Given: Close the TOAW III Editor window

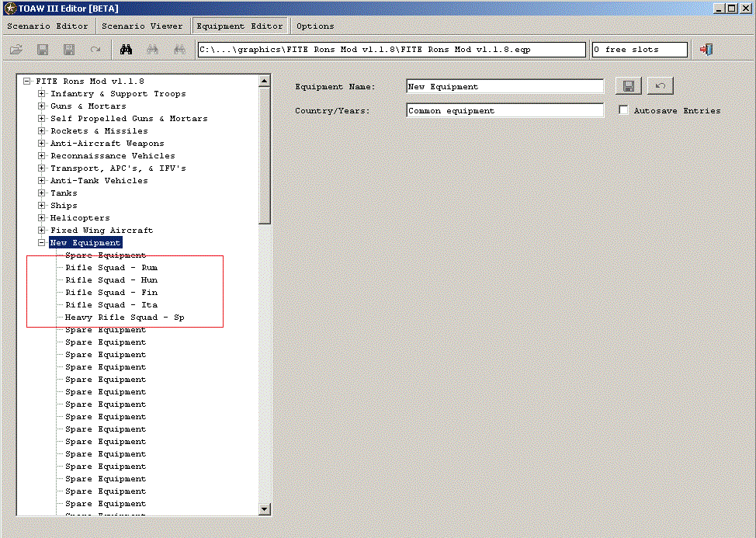Looking at the screenshot, I should coord(745,9).
